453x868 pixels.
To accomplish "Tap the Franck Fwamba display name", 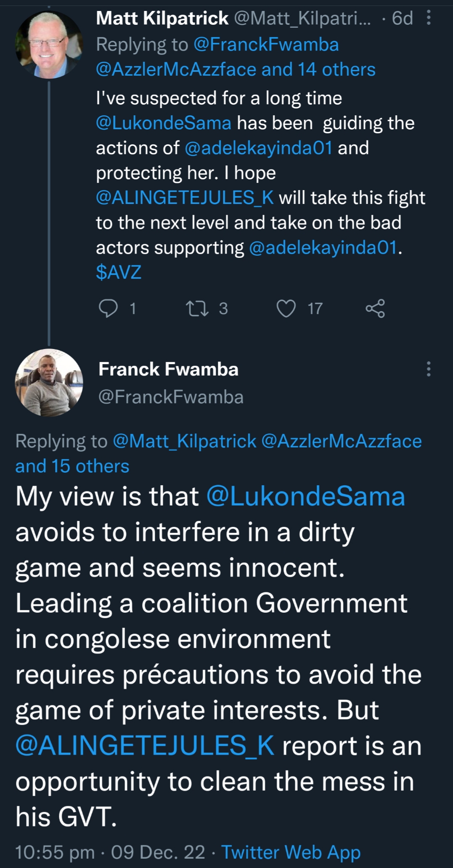I will (x=168, y=369).
